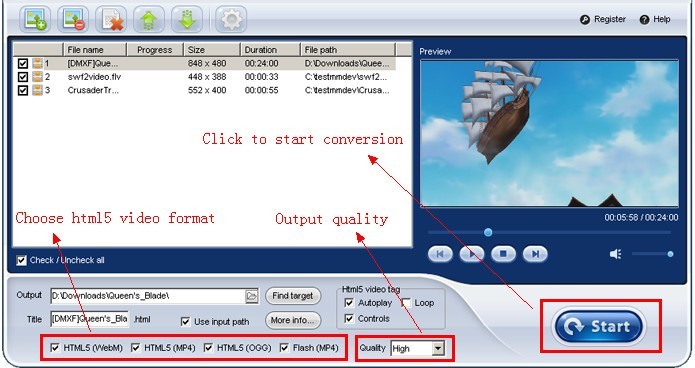Click the browse output folder icon

pos(251,296)
